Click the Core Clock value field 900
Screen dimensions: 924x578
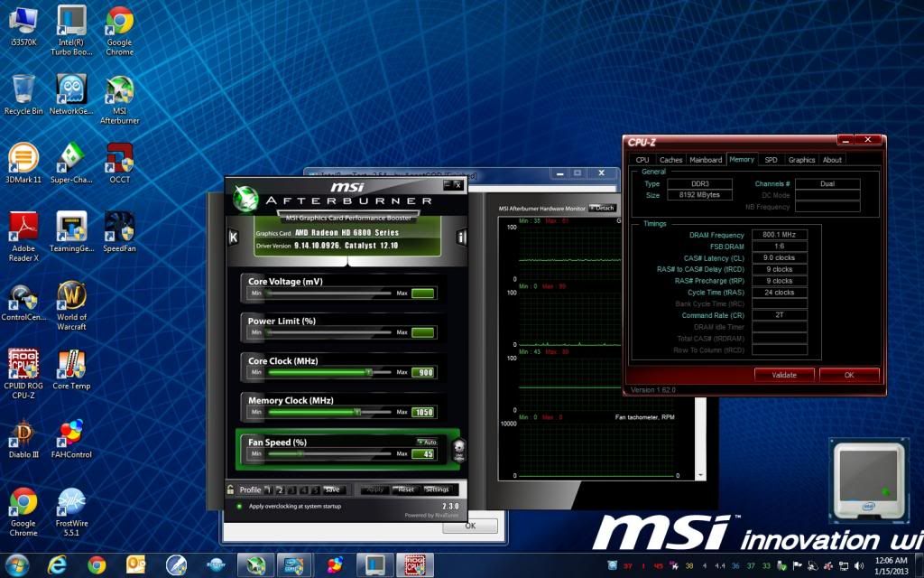click(x=423, y=372)
